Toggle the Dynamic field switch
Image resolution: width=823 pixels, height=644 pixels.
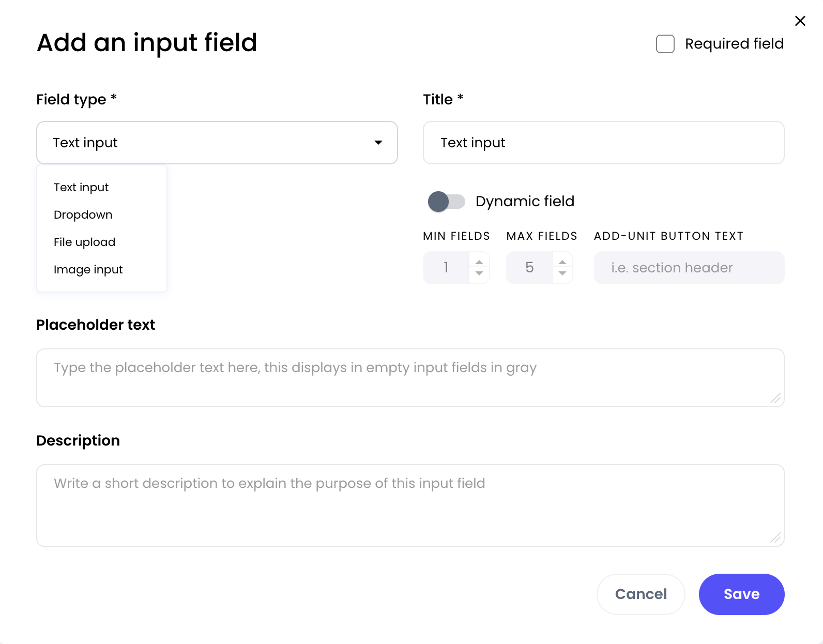pyautogui.click(x=447, y=202)
